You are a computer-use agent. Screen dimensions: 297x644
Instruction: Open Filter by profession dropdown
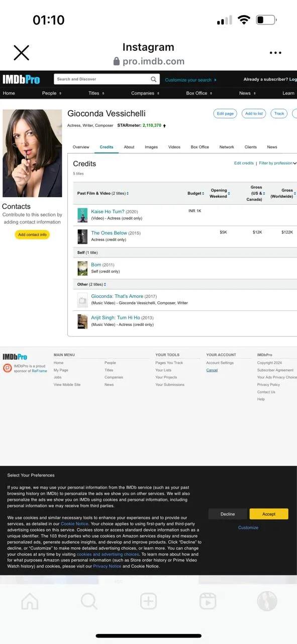pos(277,163)
